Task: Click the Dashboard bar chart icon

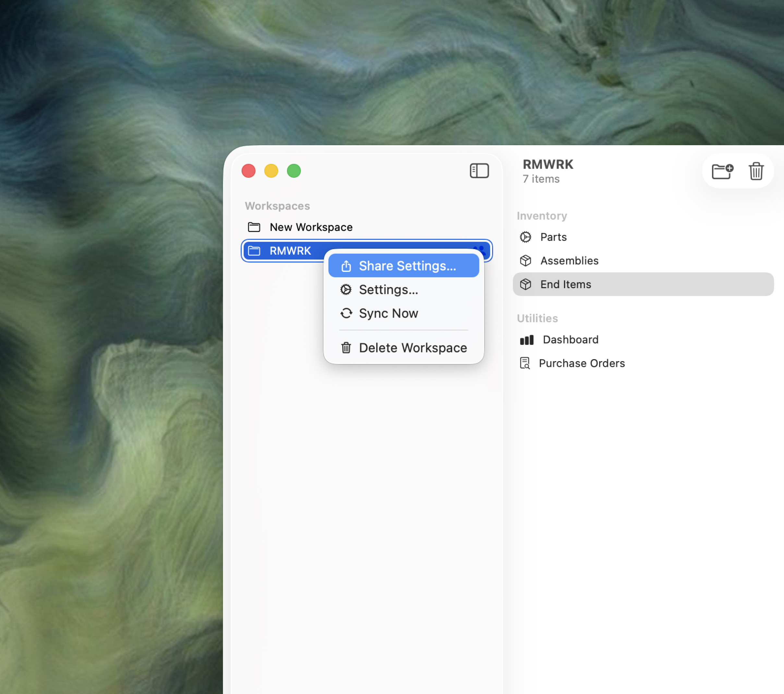Action: tap(526, 340)
